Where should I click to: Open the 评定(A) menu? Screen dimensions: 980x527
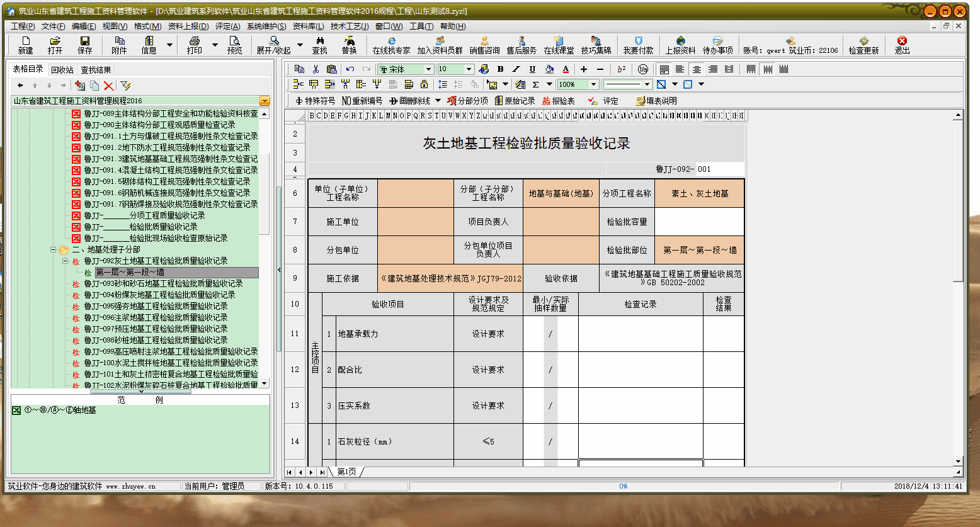[x=227, y=26]
